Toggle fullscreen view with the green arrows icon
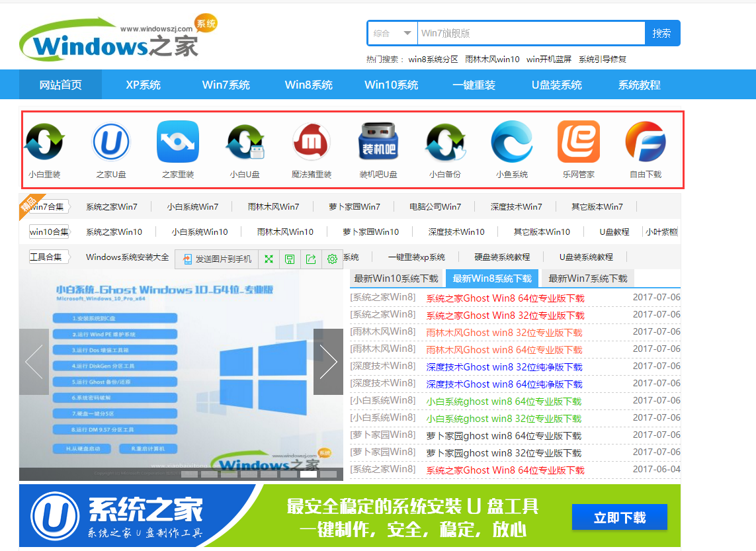This screenshot has width=756, height=551. (269, 259)
